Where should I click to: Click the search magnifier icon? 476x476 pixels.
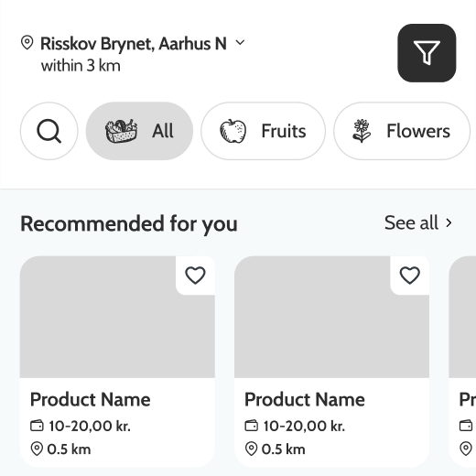49,131
